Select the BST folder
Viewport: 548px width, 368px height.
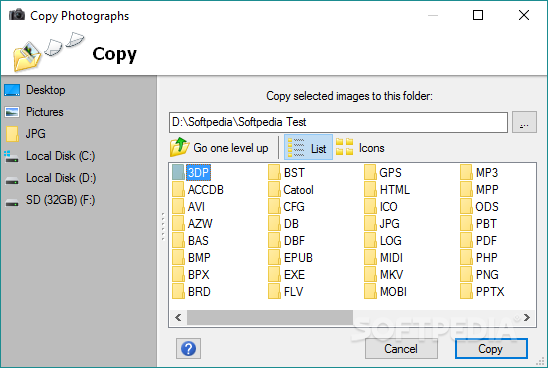[x=287, y=172]
